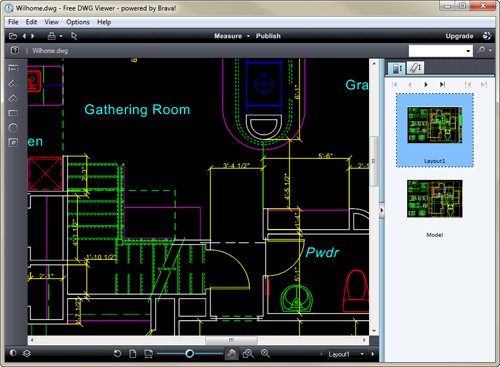Click the rotate icon in bottom toolbar

[117, 354]
